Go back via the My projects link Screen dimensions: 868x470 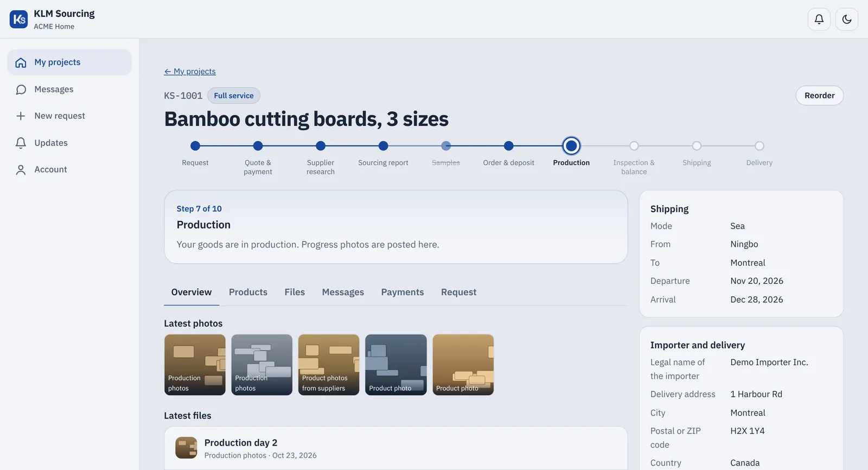point(190,72)
